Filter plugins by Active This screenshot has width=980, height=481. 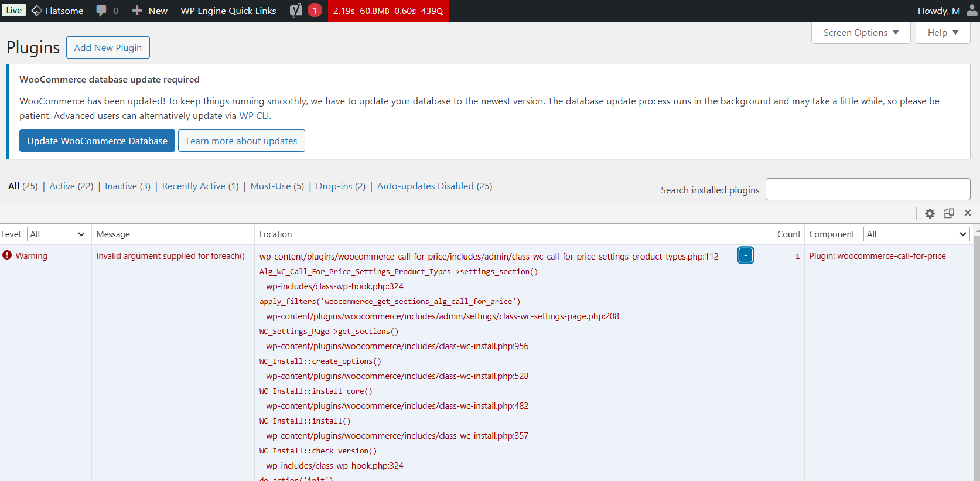point(62,186)
